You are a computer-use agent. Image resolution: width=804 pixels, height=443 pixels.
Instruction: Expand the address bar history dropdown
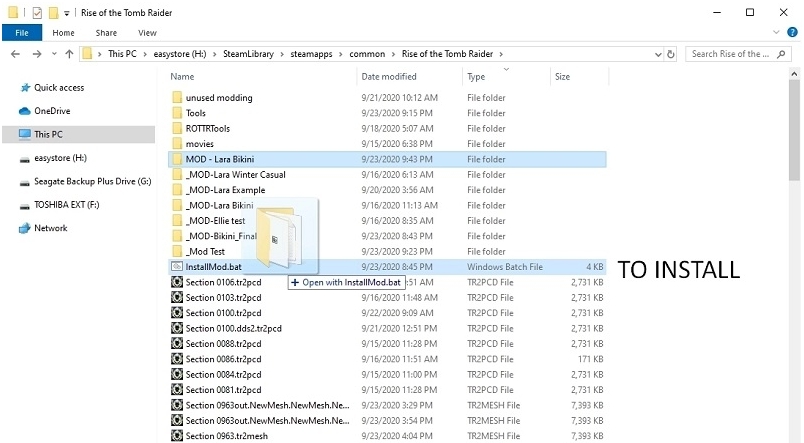(x=658, y=54)
